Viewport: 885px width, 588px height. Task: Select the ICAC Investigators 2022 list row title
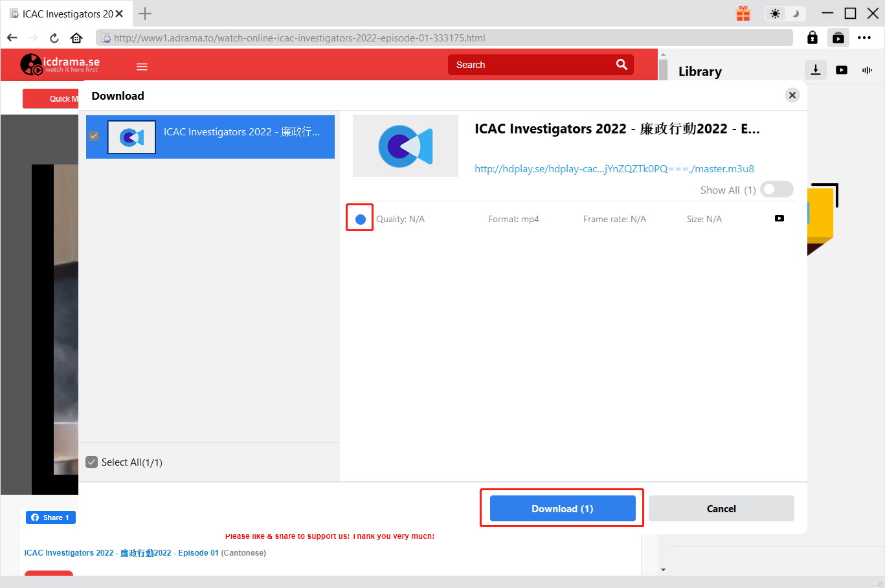coord(241,132)
